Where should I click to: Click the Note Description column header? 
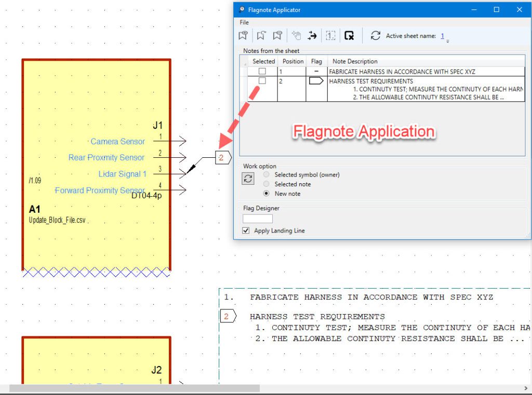tap(355, 61)
